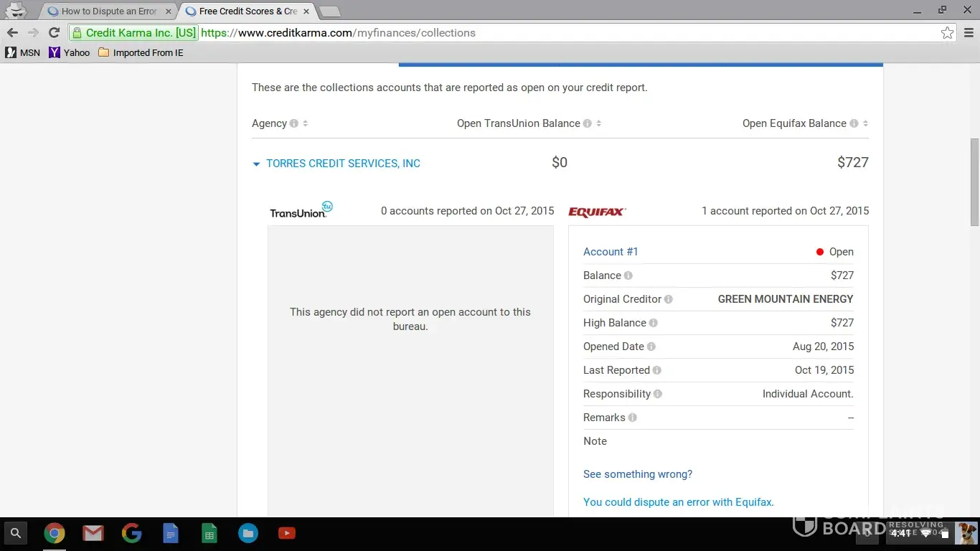Close the How to Dispute an Error tab
Viewport: 980px width, 551px height.
169,11
